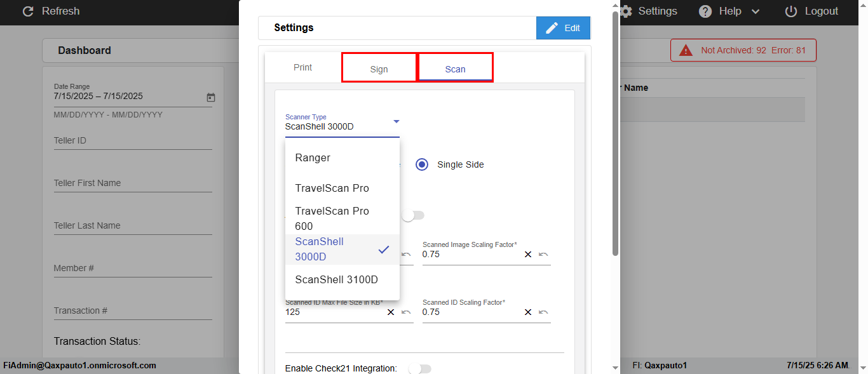Toggle the Enable Check21 Integration switch

pyautogui.click(x=420, y=368)
